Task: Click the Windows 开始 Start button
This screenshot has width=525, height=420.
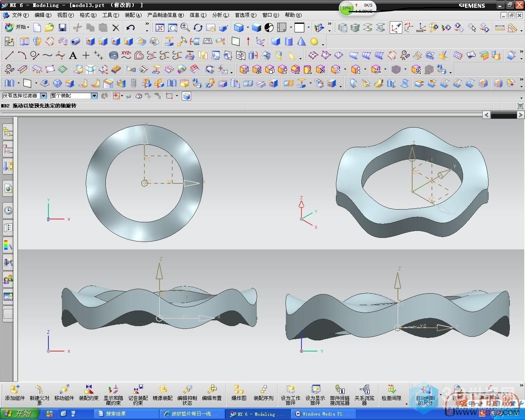Action: 20,414
